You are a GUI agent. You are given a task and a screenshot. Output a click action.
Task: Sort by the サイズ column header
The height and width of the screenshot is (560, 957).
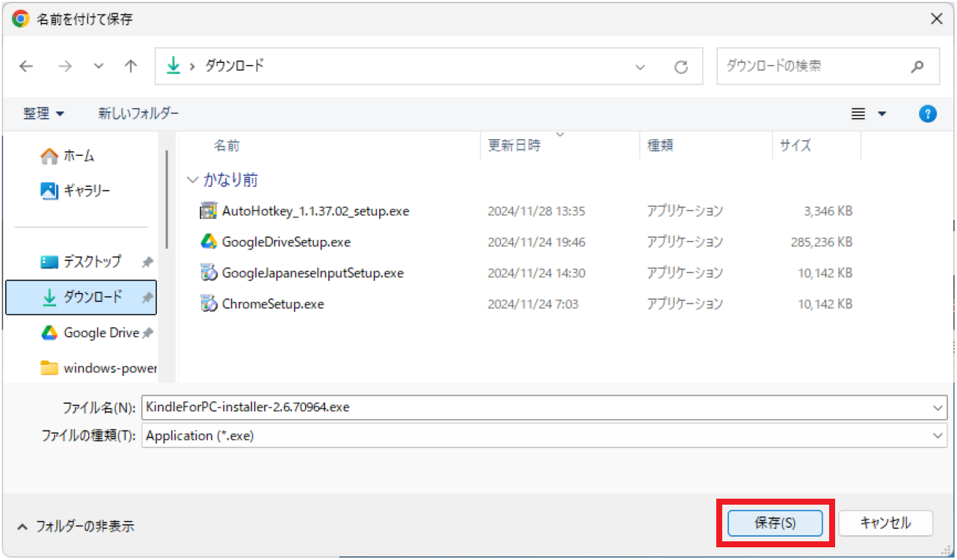[796, 146]
